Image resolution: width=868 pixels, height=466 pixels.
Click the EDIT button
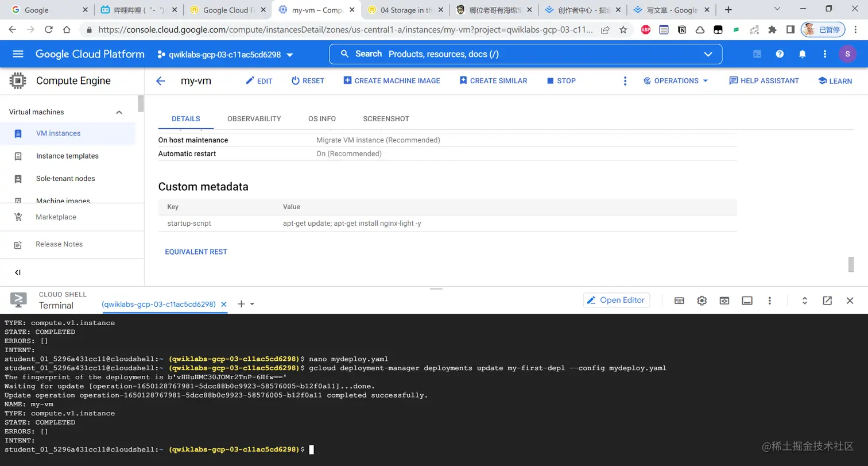(x=259, y=81)
